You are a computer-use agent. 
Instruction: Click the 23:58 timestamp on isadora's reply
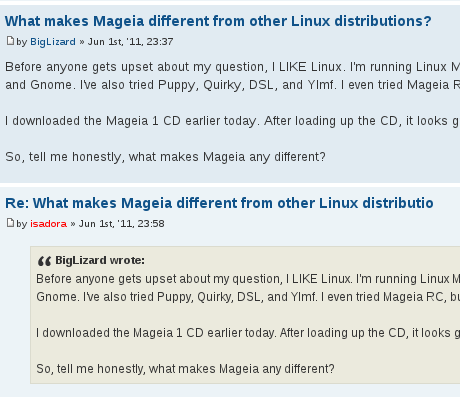pyautogui.click(x=122, y=224)
